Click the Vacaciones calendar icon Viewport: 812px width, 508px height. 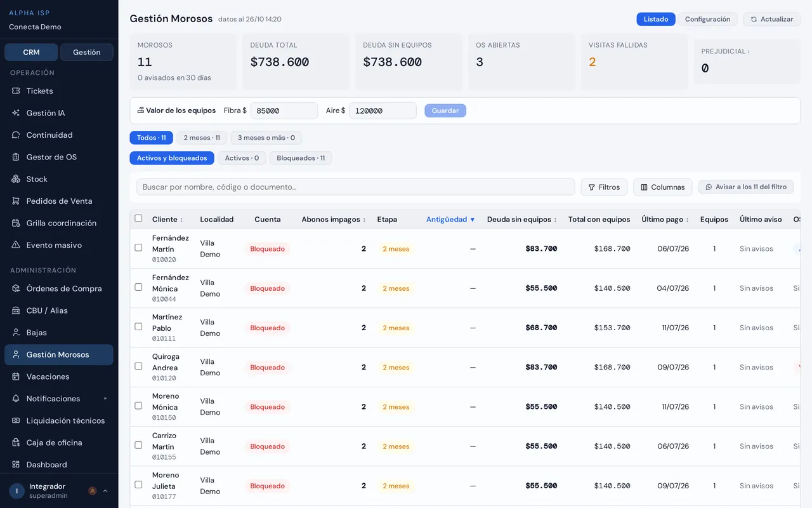tap(16, 377)
